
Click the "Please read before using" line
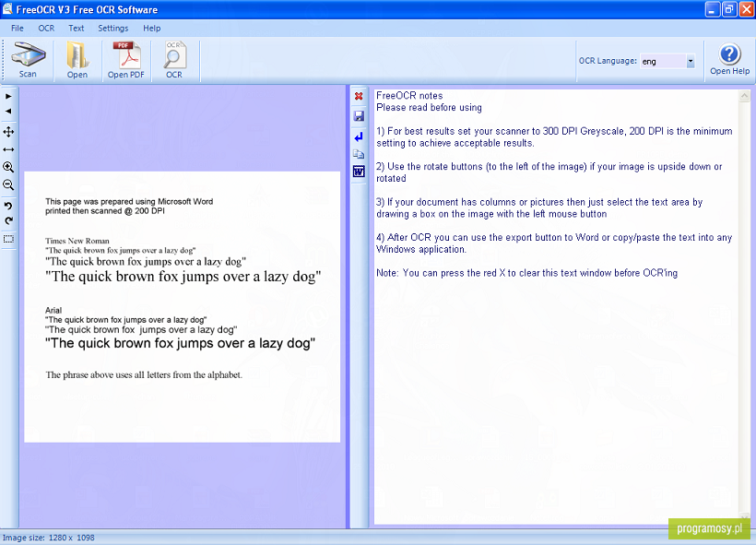click(429, 107)
